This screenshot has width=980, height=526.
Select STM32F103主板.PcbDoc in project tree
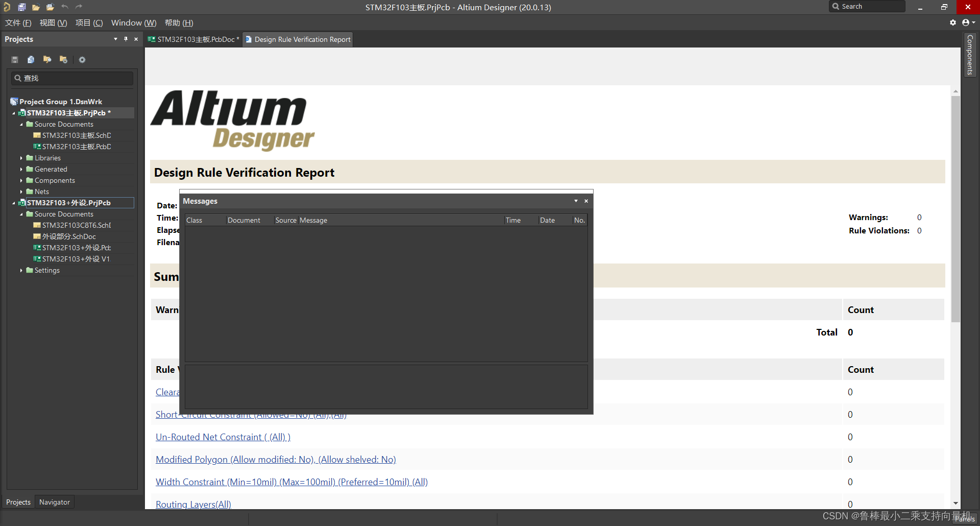pos(72,147)
